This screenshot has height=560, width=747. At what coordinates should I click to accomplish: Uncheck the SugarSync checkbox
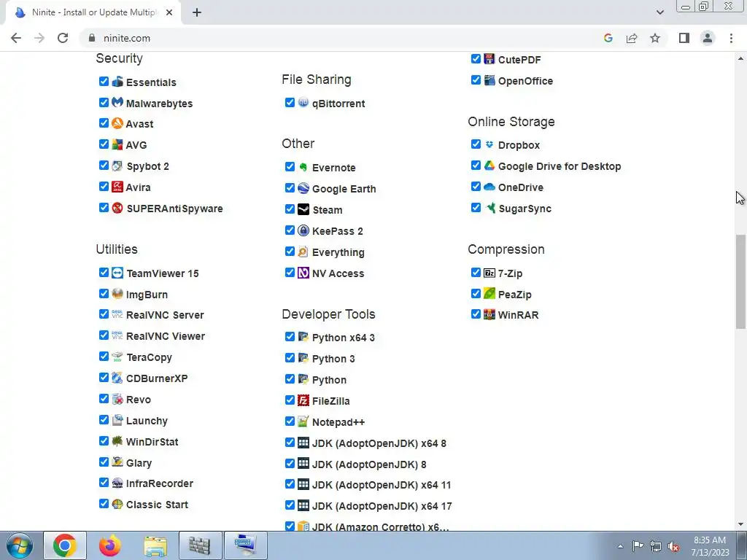(476, 208)
